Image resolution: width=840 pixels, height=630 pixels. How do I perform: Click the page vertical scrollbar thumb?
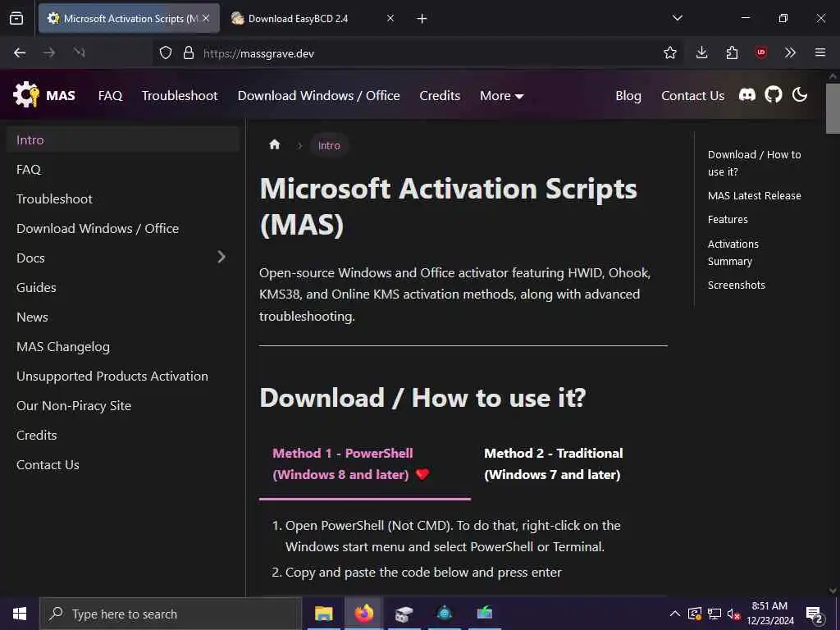coord(833,107)
